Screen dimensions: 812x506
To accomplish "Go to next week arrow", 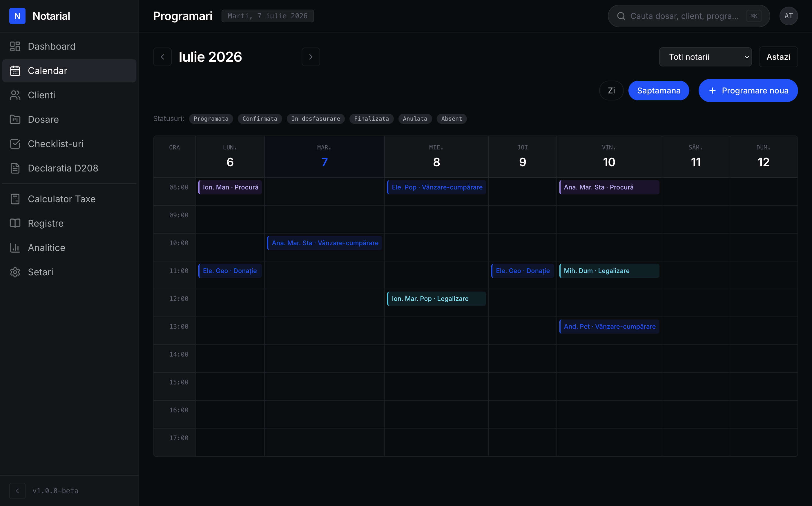I will (311, 57).
